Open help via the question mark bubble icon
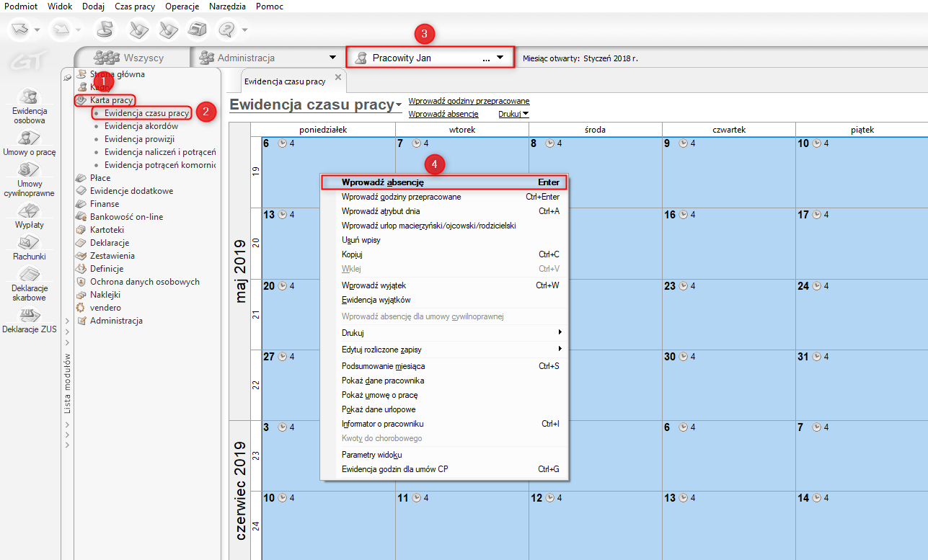The image size is (928, 560). point(227,30)
